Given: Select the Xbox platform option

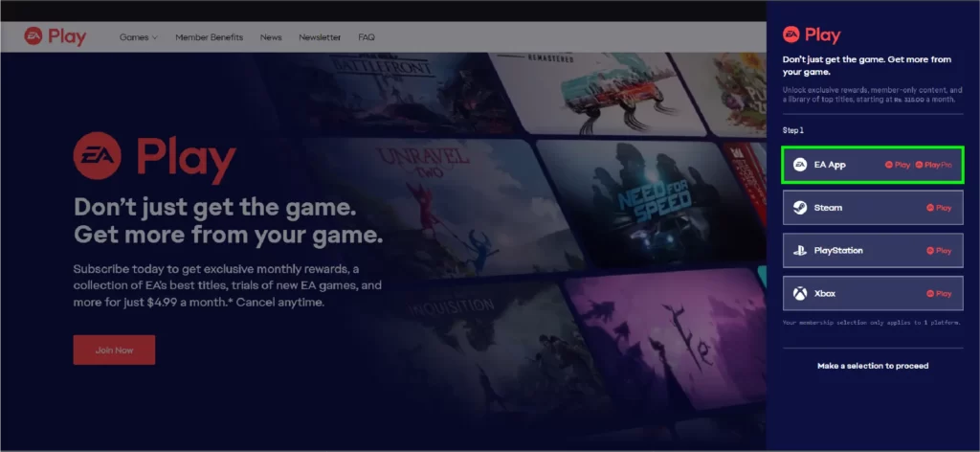Looking at the screenshot, I should point(873,293).
